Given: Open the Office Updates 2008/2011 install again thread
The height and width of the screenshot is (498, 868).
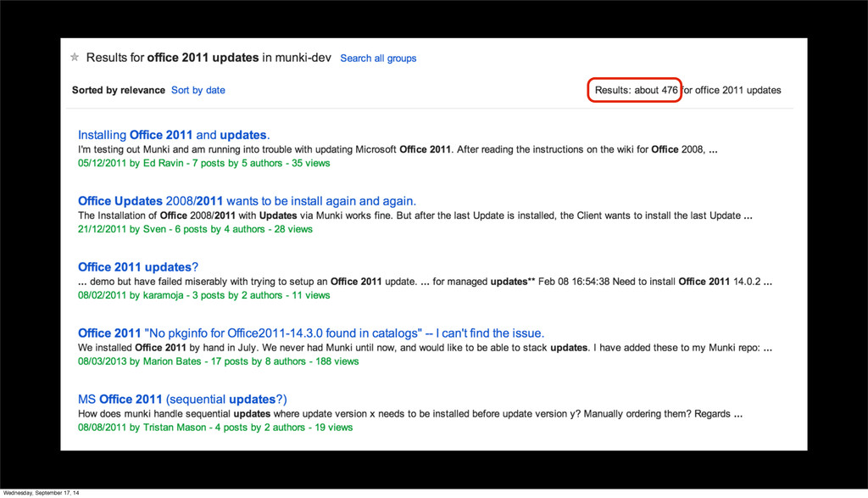Looking at the screenshot, I should (x=247, y=201).
